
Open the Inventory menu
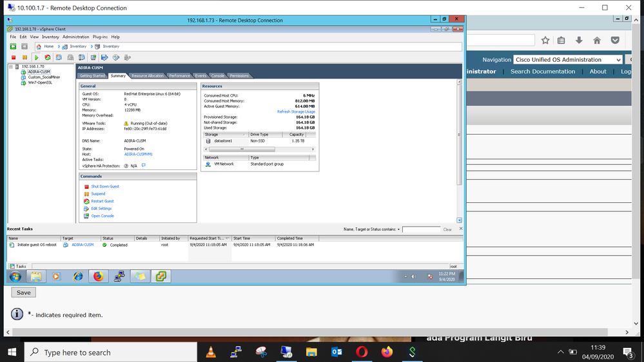click(x=50, y=37)
